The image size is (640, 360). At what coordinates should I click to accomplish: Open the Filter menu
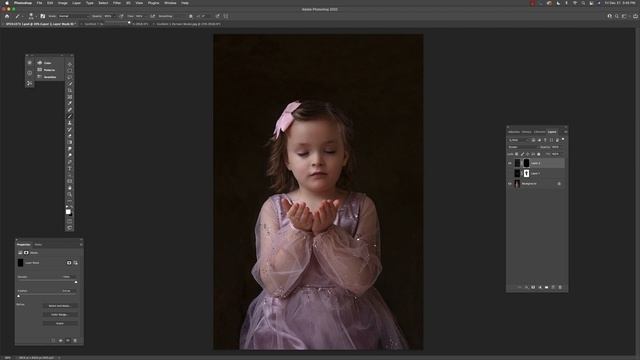(x=117, y=3)
